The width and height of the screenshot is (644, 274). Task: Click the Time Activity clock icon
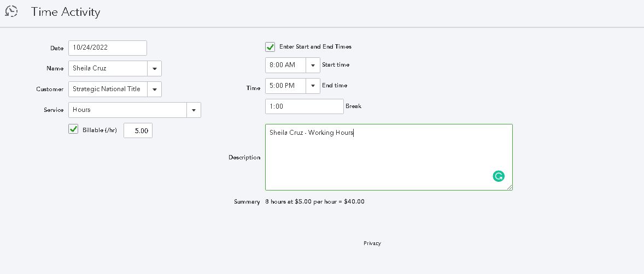pos(11,11)
